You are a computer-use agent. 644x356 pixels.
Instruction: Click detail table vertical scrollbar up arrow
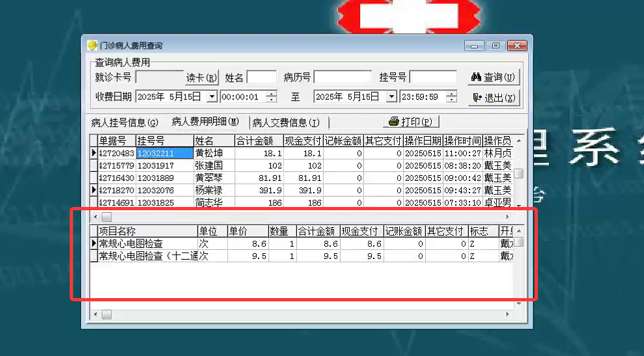[x=519, y=231]
